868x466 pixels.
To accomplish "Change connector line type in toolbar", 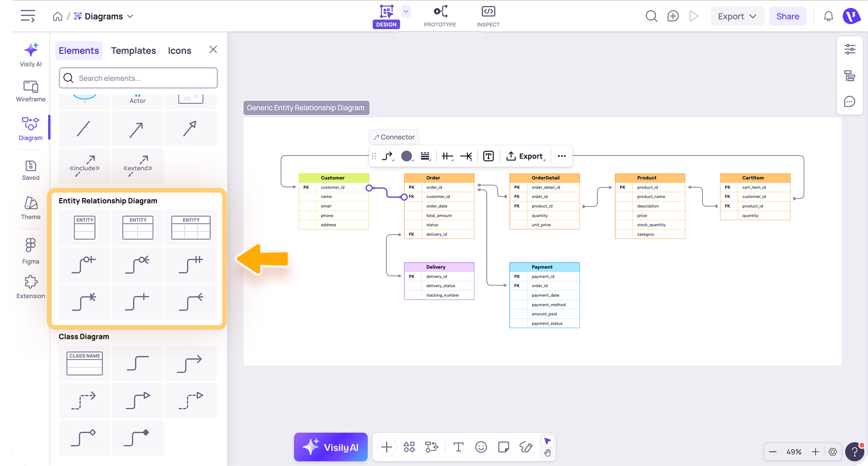I will tap(388, 156).
